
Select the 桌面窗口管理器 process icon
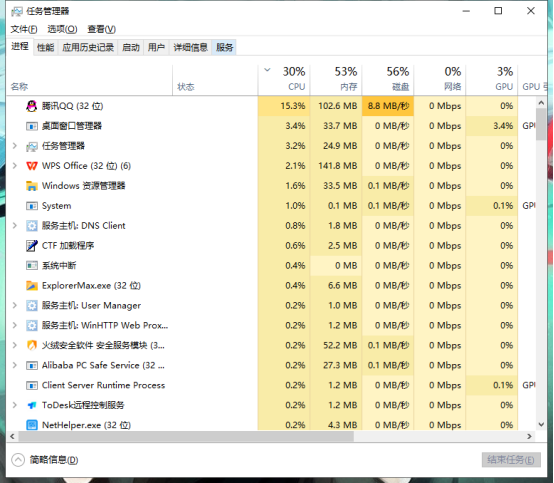[x=32, y=126]
